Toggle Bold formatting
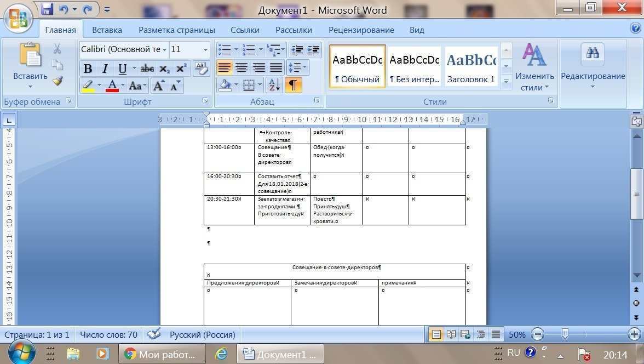 pyautogui.click(x=88, y=69)
